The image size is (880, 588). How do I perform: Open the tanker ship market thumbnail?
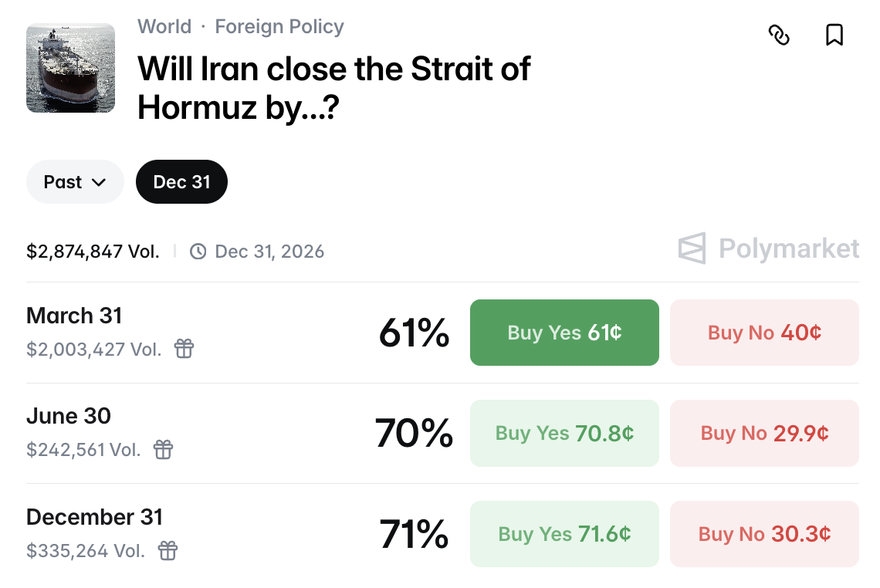[70, 68]
